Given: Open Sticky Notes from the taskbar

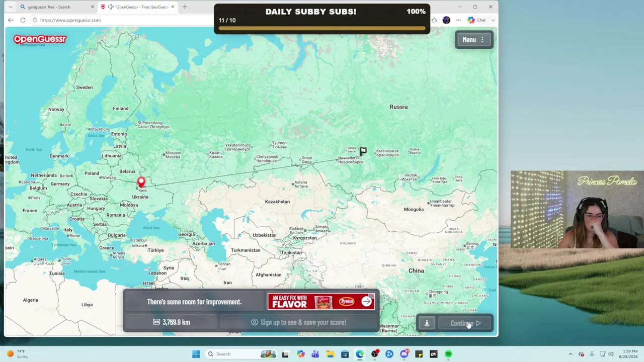Looking at the screenshot, I should pyautogui.click(x=419, y=354).
